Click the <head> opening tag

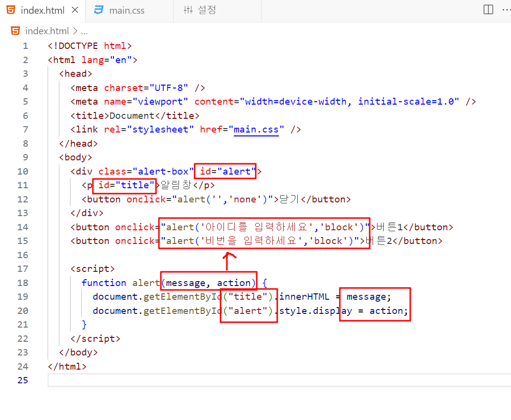(76, 74)
